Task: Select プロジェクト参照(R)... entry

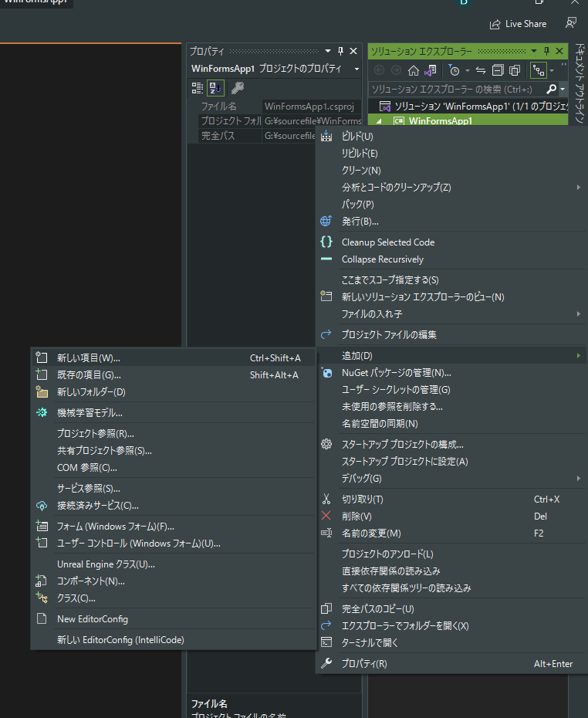Action: 174,434
